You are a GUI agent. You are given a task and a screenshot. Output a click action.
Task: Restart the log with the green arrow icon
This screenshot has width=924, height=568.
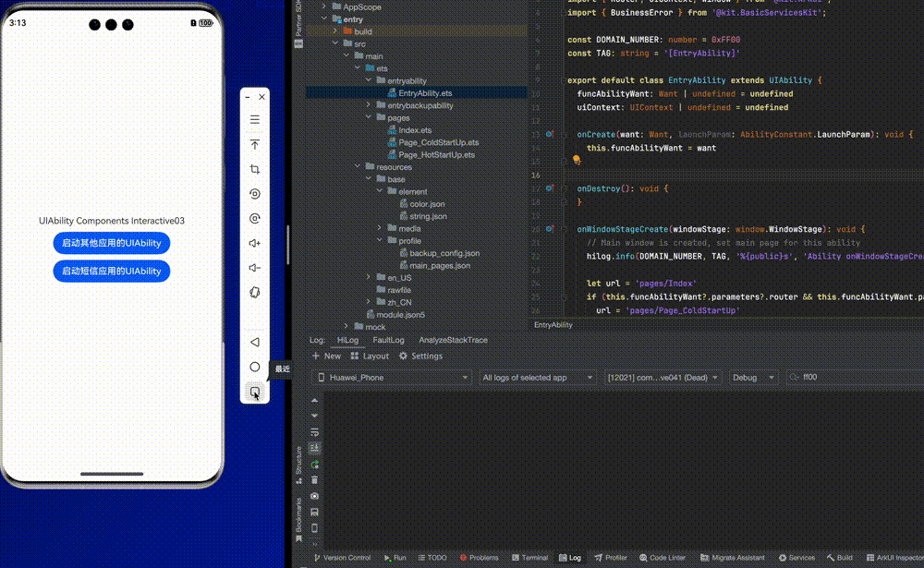(x=315, y=465)
